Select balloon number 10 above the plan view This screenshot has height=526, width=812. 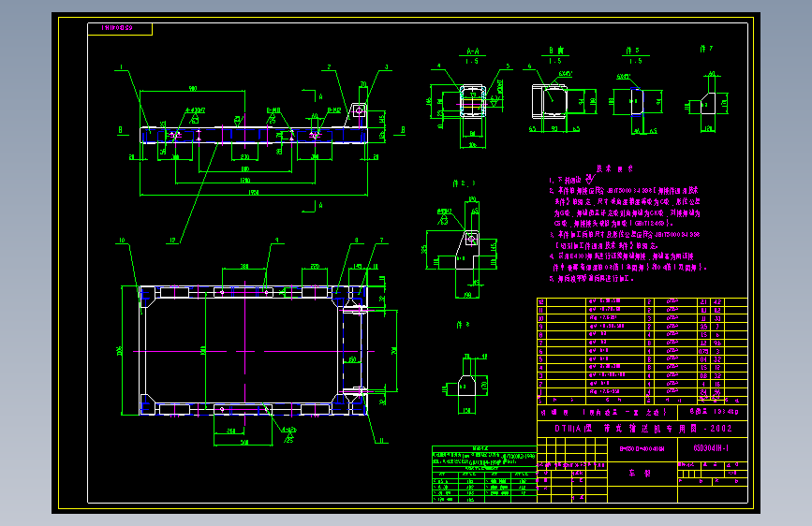(x=122, y=241)
